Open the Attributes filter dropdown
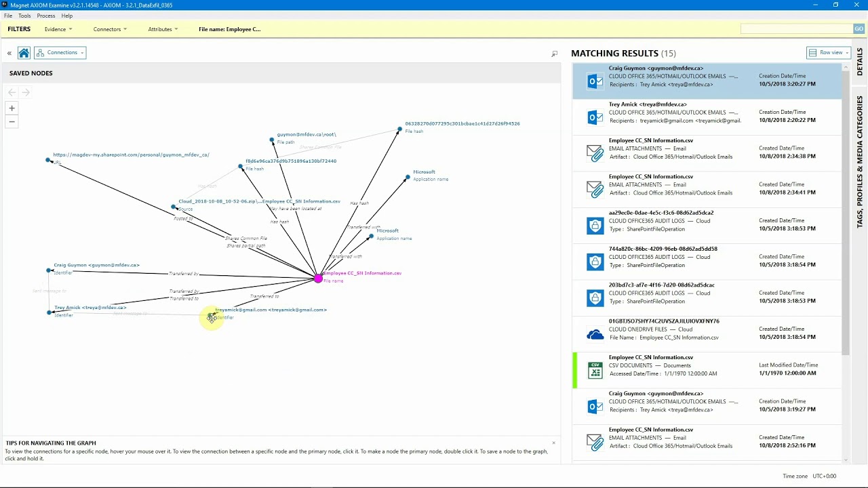868x488 pixels. point(163,29)
